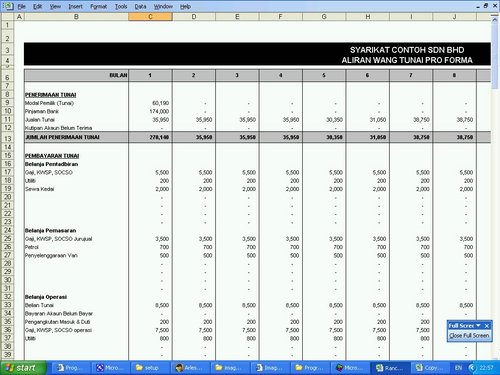Switch to the 'Ranc...' Excel taskbar item
Image resolution: width=500 pixels, height=375 pixels.
click(x=390, y=368)
